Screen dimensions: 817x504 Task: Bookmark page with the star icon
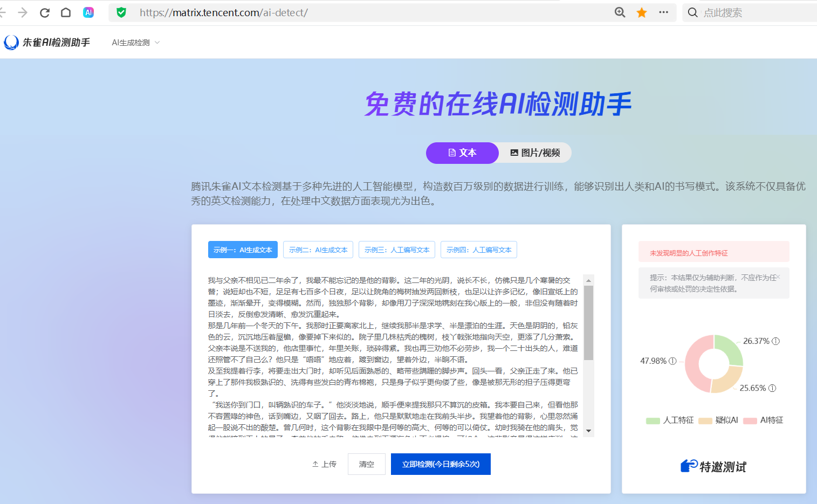(x=642, y=12)
